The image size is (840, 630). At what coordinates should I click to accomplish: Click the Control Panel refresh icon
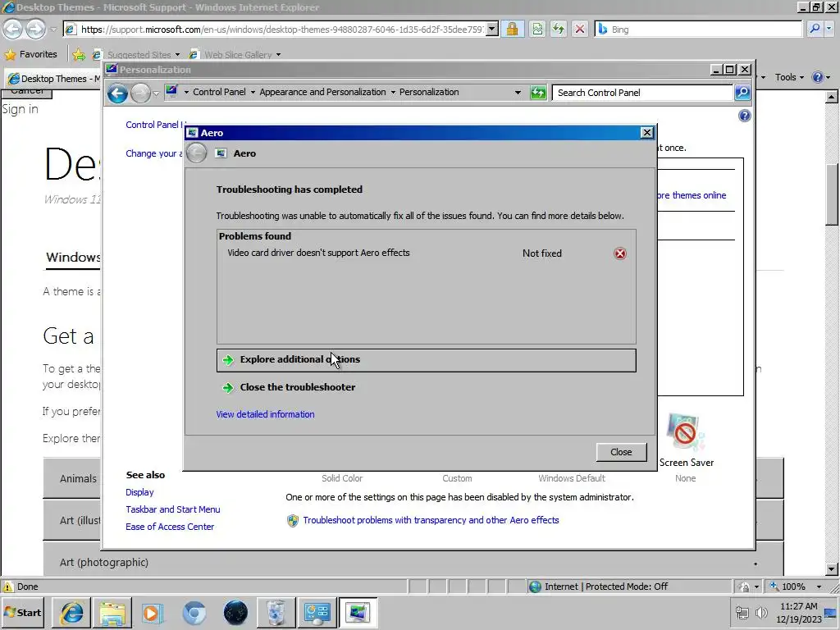538,93
